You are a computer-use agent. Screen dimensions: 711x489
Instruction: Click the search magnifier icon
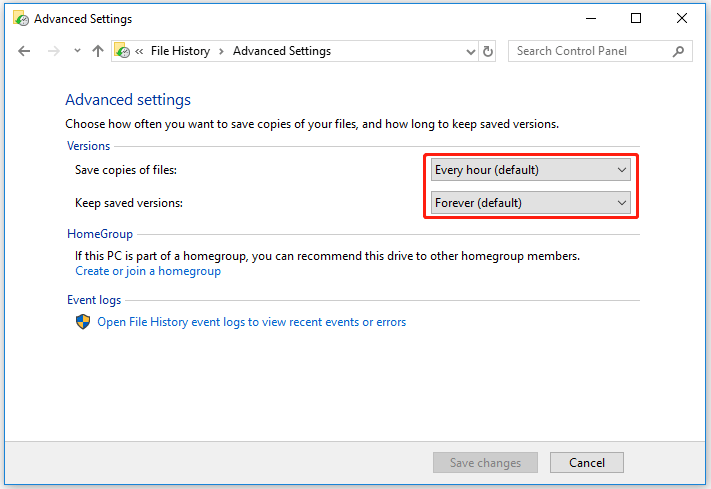(x=678, y=51)
